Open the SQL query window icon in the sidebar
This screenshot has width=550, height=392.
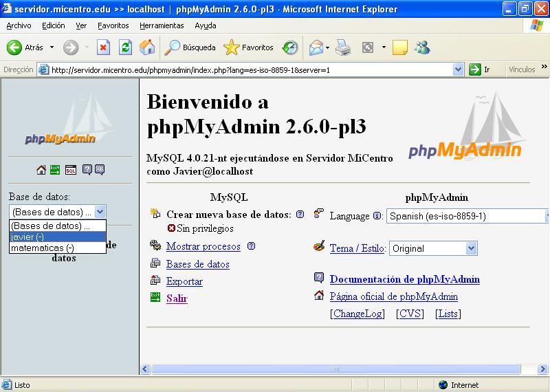[70, 170]
